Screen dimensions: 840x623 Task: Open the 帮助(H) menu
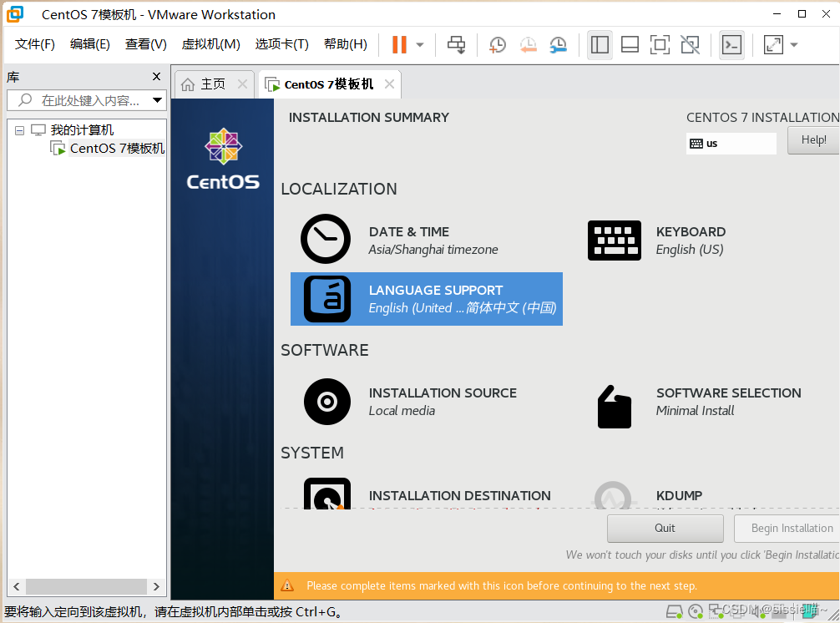(346, 44)
